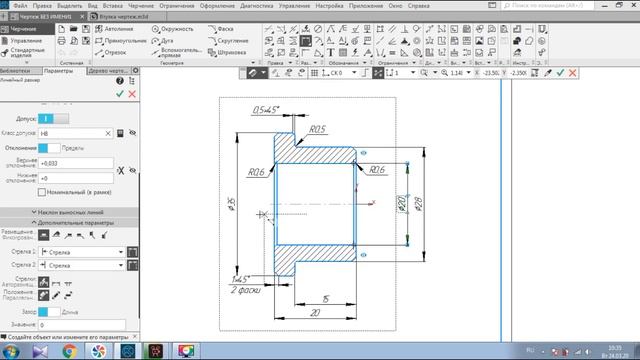The width and height of the screenshot is (640, 360).
Task: Click the command search box
Action: [x=547, y=6]
